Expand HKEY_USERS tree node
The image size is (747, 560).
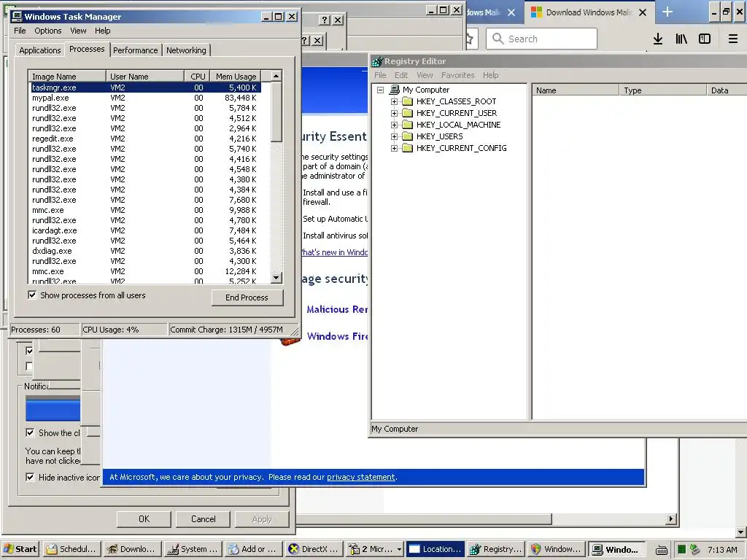[x=394, y=136]
